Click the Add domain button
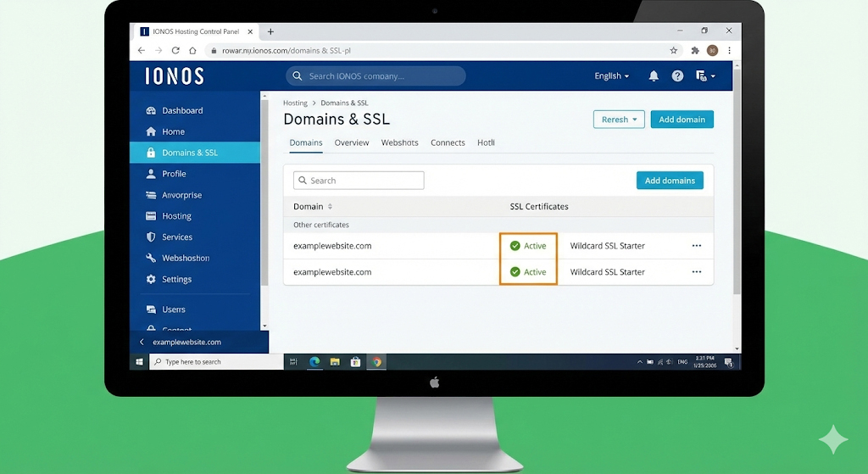The image size is (868, 474). coord(682,120)
